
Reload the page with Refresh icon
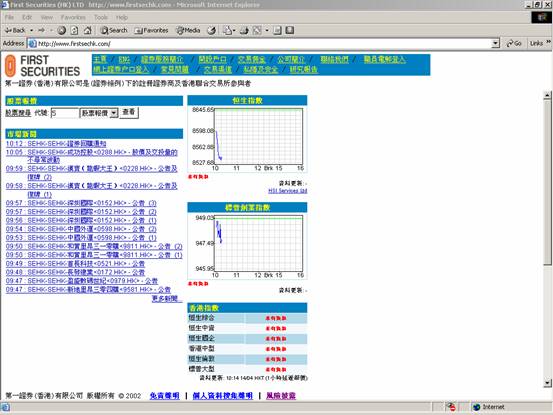pos(74,30)
